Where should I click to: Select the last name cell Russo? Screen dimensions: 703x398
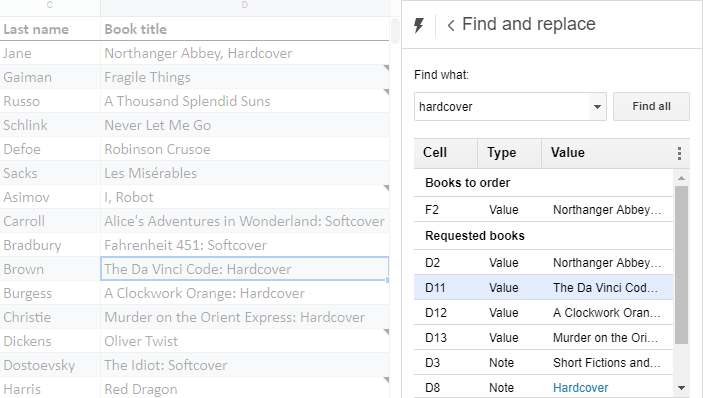(50, 101)
